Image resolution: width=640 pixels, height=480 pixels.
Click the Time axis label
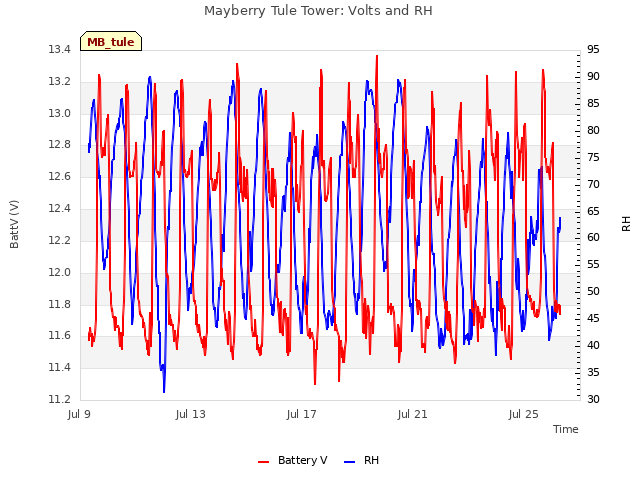coord(566,429)
